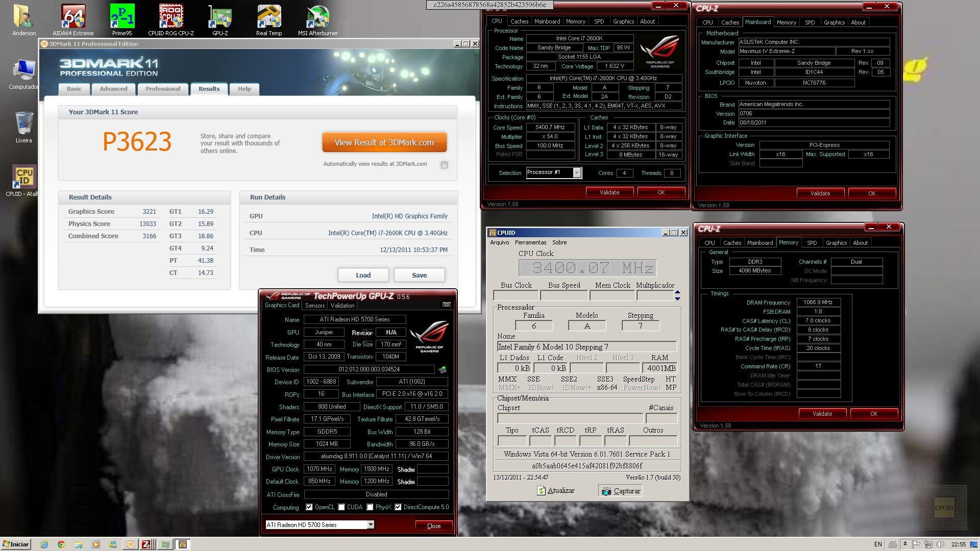Click the Save button in Run Details
The height and width of the screenshot is (551, 980).
[x=419, y=275]
